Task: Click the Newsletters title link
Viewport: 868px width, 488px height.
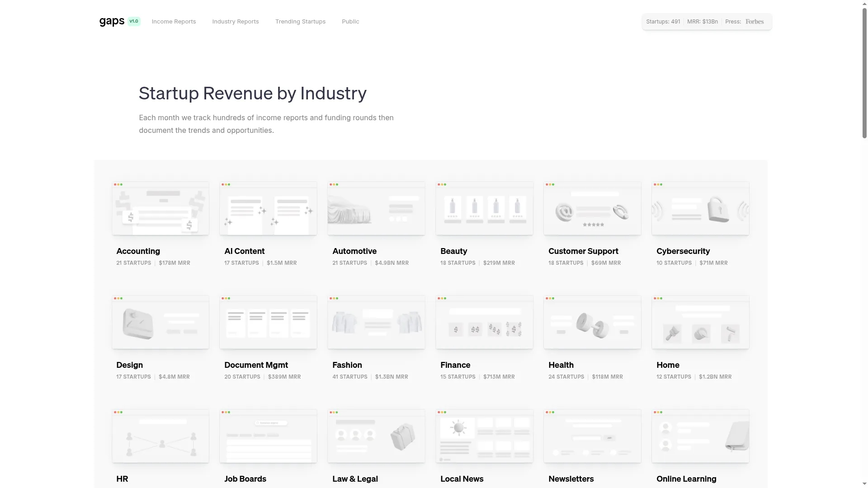Action: tap(571, 479)
